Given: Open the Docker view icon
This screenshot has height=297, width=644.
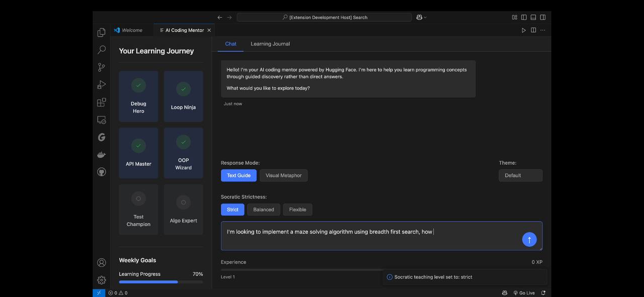Looking at the screenshot, I should click(102, 155).
